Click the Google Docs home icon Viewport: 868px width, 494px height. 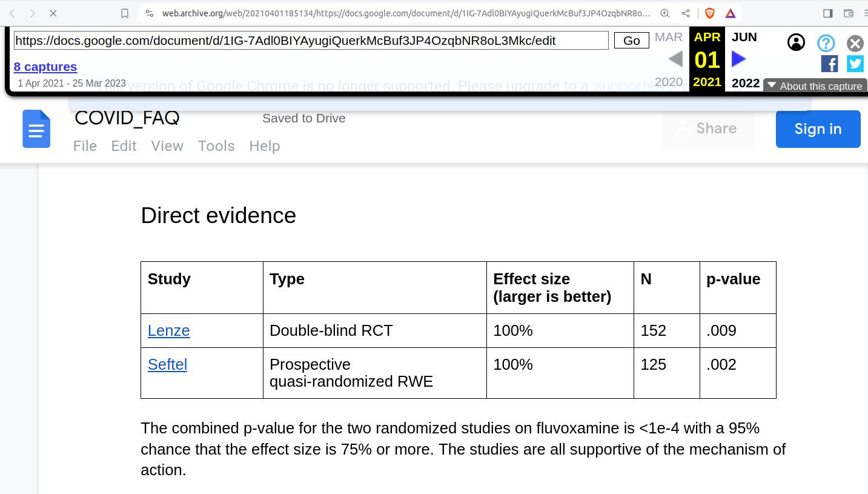pos(36,129)
